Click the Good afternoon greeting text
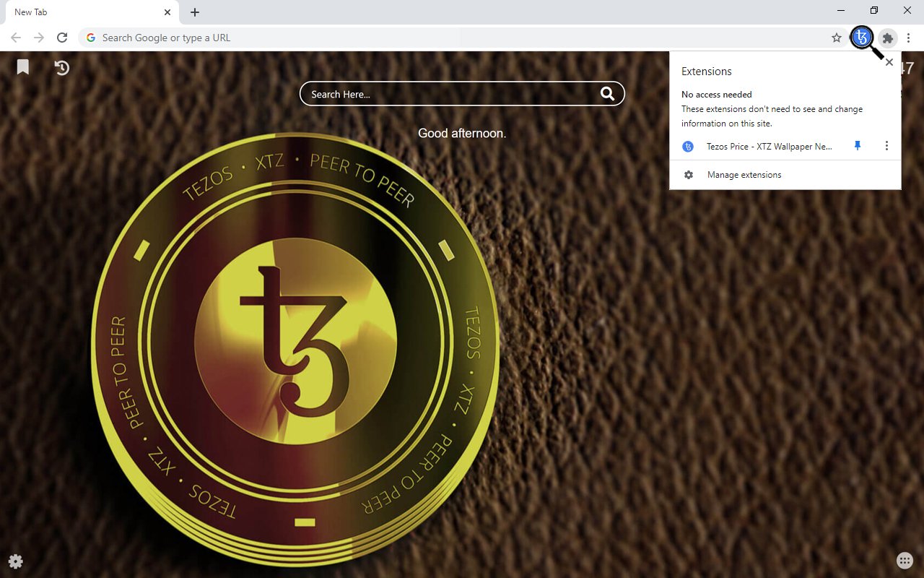 [462, 134]
